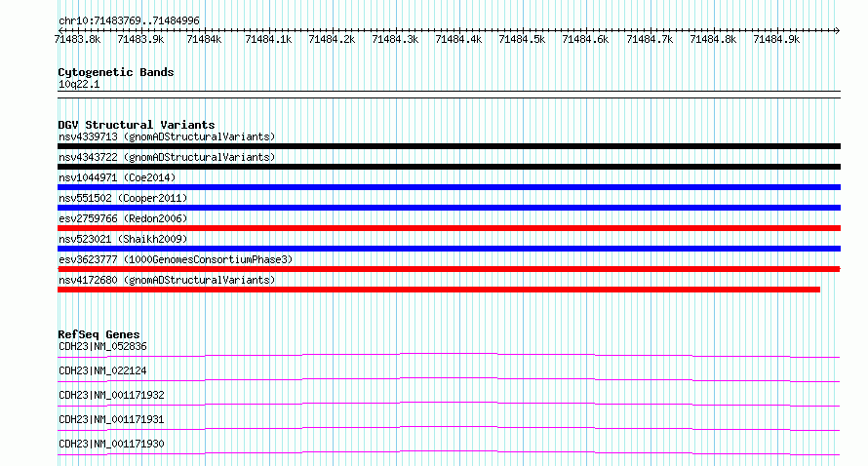Image resolution: width=868 pixels, height=466 pixels.
Task: Click the 71484.7k ruler tick label
Action: (650, 39)
